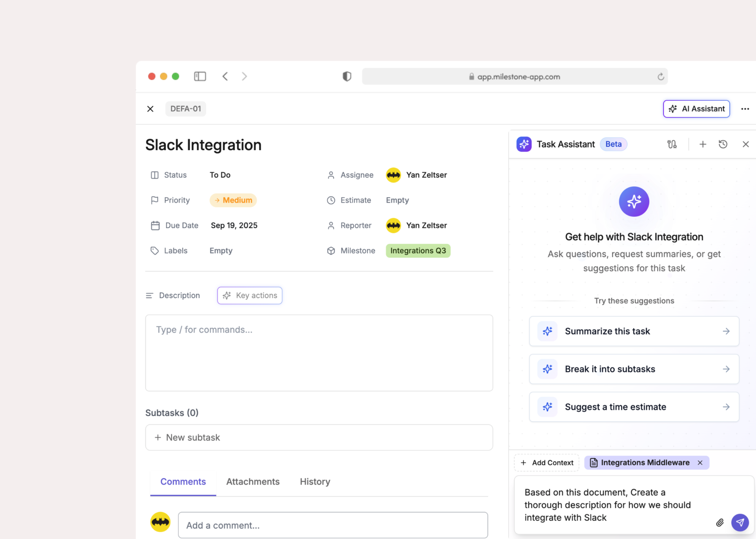Click the Assignee person icon

click(331, 175)
